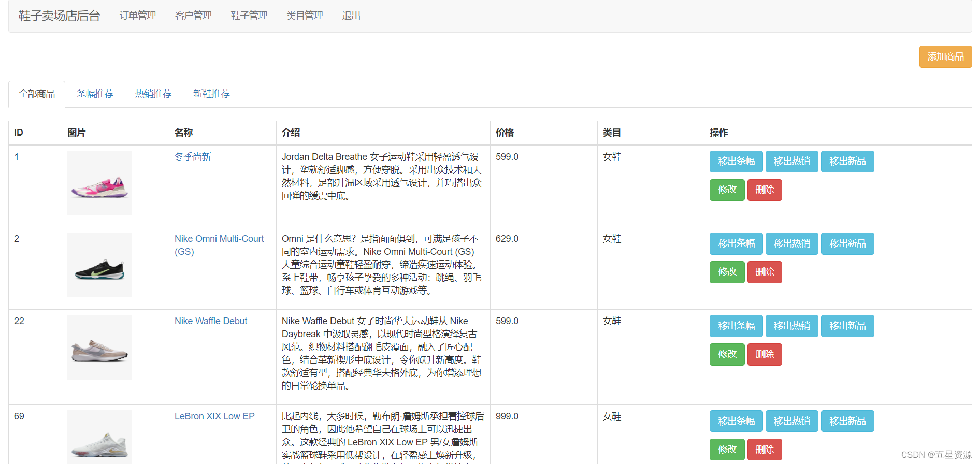The image size is (980, 464).
Task: Click 删除 for Nike Waffle Debut row
Action: 765,354
